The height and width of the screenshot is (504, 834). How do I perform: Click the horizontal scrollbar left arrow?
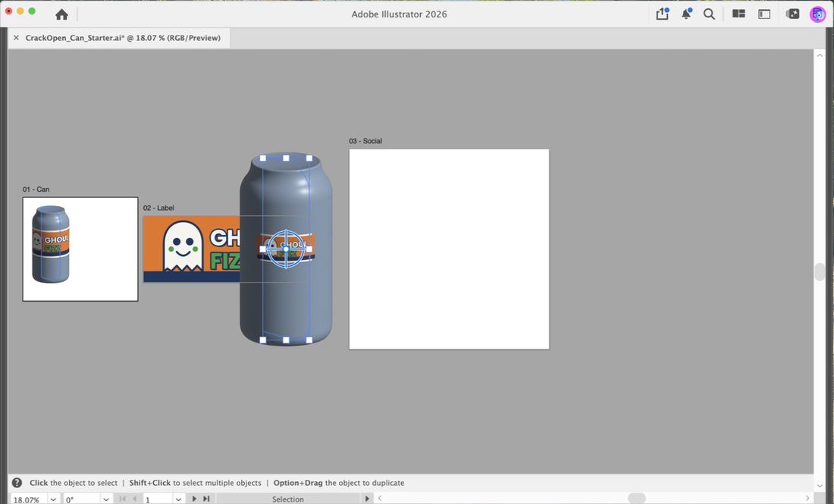(380, 498)
